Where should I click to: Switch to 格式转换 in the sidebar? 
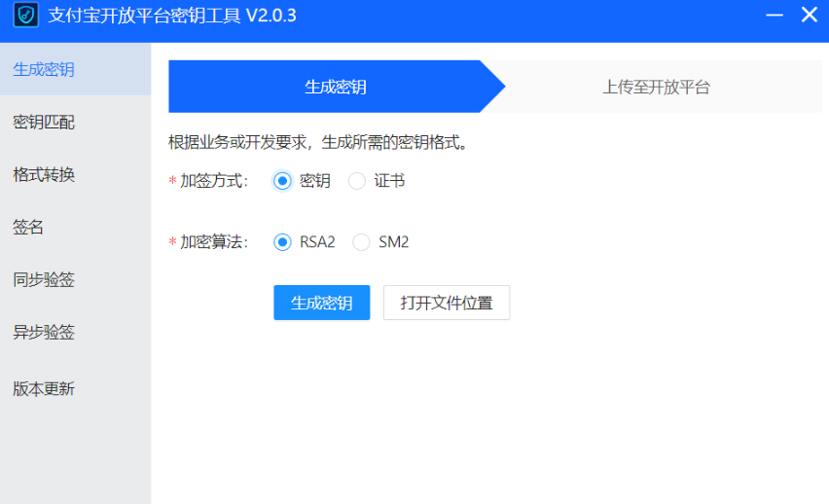[x=76, y=174]
